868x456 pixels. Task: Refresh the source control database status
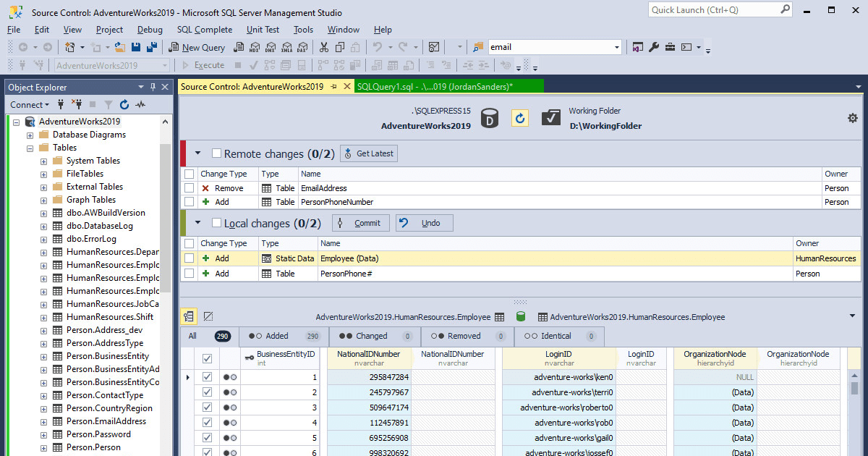520,117
